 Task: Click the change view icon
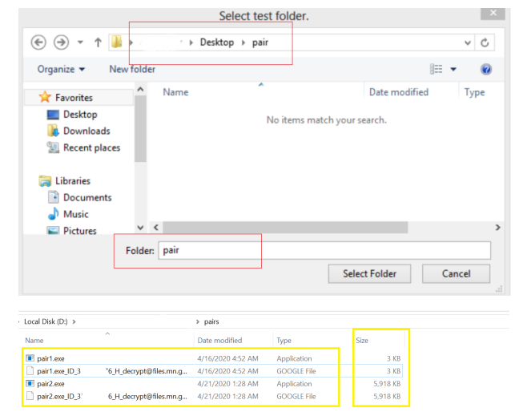click(x=437, y=70)
